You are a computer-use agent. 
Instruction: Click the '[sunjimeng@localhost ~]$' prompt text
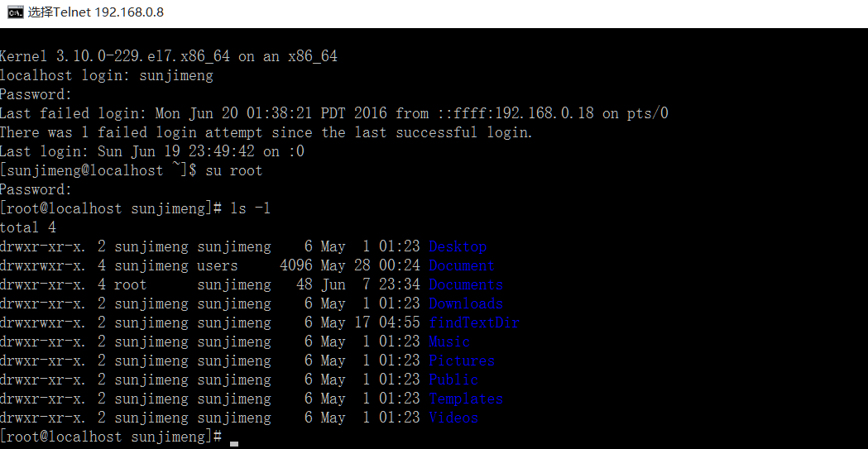click(x=98, y=170)
